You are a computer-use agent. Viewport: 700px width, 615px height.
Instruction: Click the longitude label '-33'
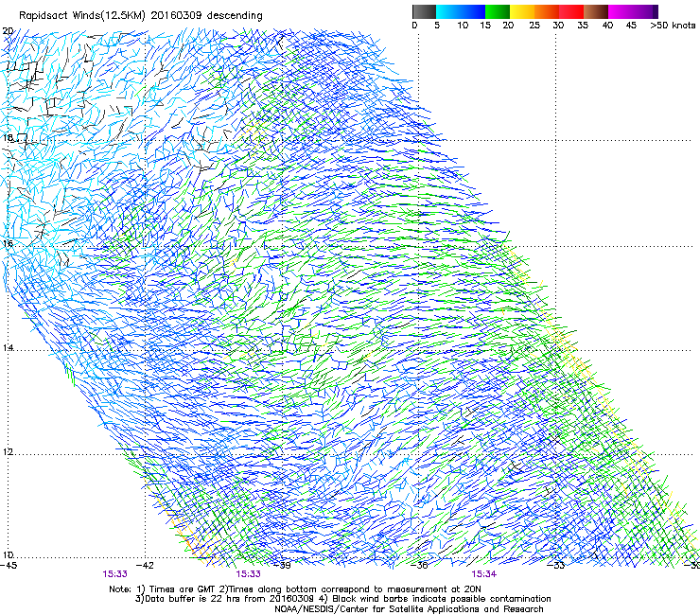click(x=556, y=566)
